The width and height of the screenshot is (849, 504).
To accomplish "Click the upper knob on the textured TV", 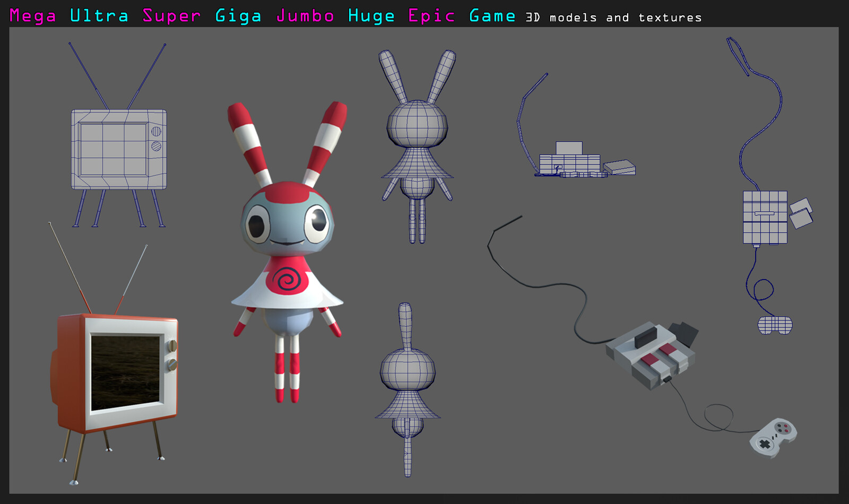I will pos(172,346).
